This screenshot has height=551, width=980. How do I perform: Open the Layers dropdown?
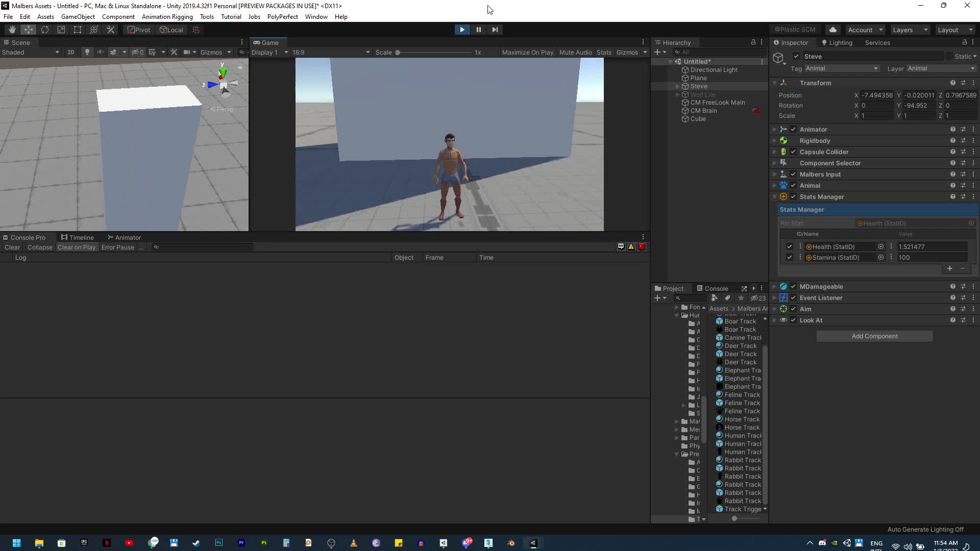[x=910, y=30]
